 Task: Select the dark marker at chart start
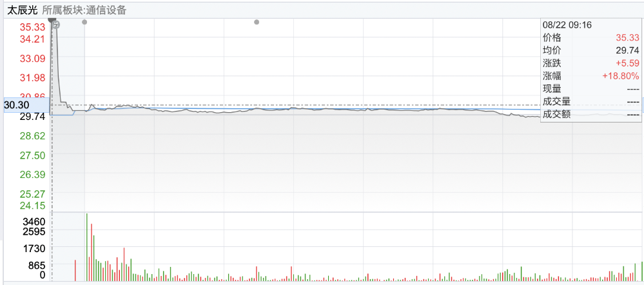click(52, 20)
